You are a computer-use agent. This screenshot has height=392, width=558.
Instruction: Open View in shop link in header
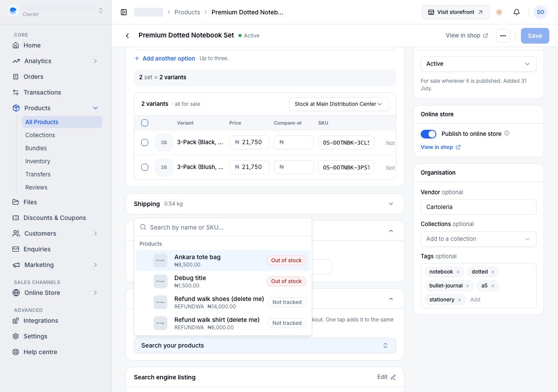click(467, 36)
